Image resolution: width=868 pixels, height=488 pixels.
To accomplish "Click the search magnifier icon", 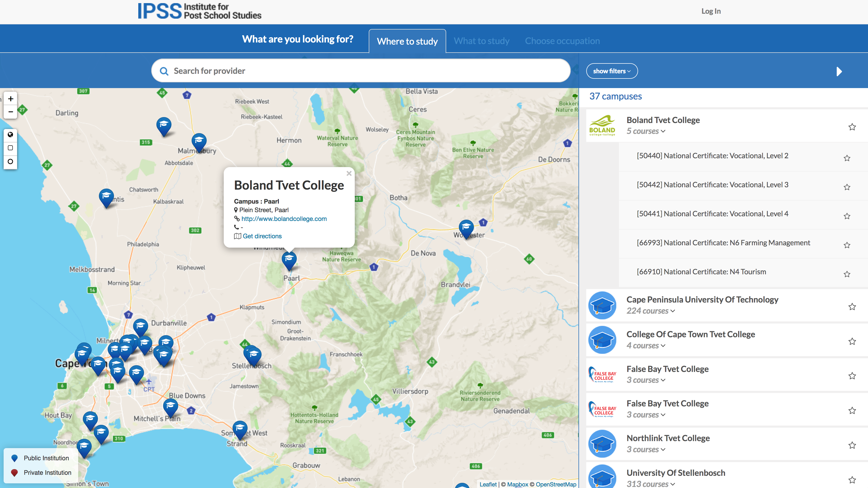I will click(164, 71).
